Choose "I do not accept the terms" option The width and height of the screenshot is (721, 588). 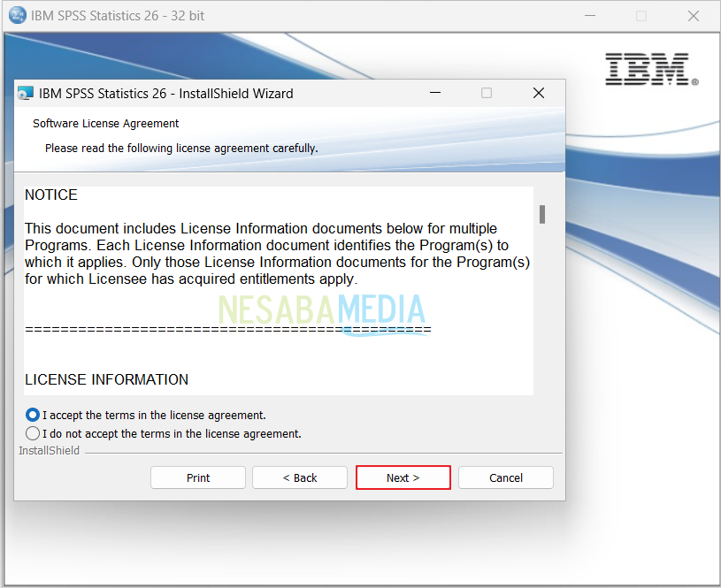coord(33,433)
